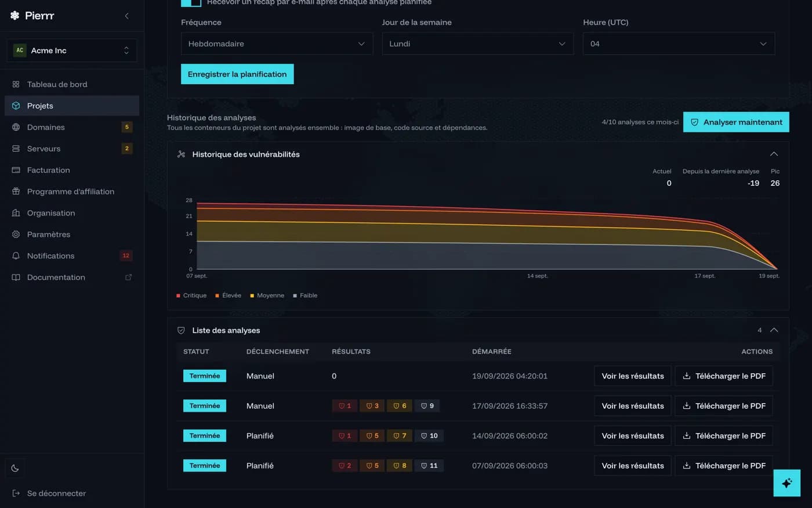Go to Tableau de bord

(x=72, y=84)
